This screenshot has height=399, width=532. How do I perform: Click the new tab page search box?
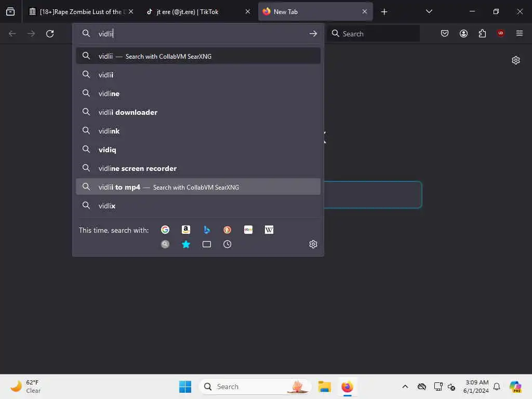[373, 195]
